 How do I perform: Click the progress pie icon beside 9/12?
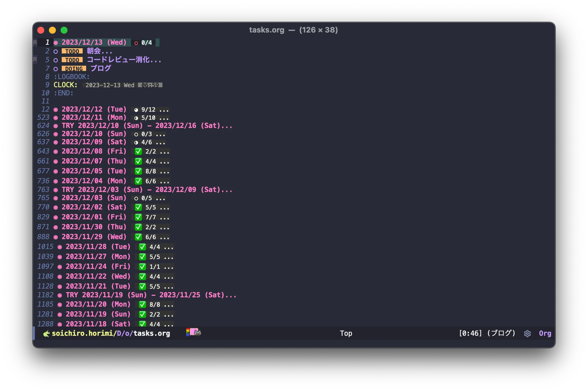click(x=136, y=110)
